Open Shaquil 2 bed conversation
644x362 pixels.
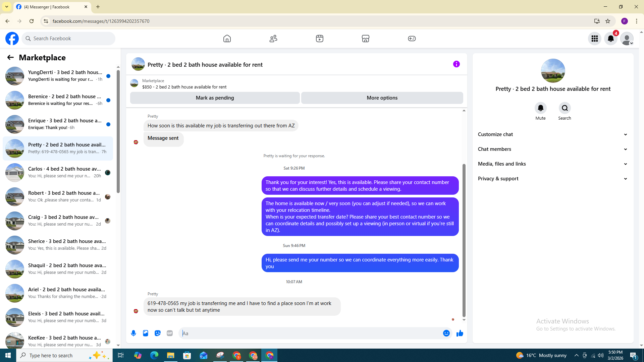tap(58, 269)
